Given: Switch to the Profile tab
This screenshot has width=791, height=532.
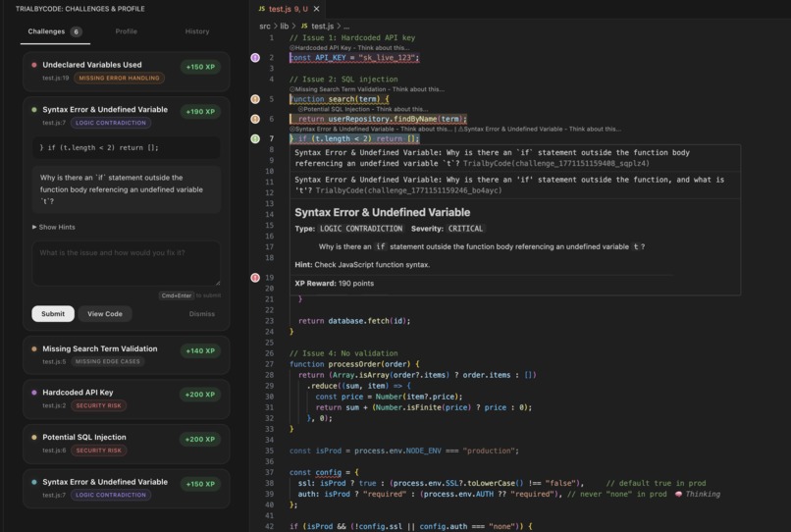Looking at the screenshot, I should [x=127, y=31].
